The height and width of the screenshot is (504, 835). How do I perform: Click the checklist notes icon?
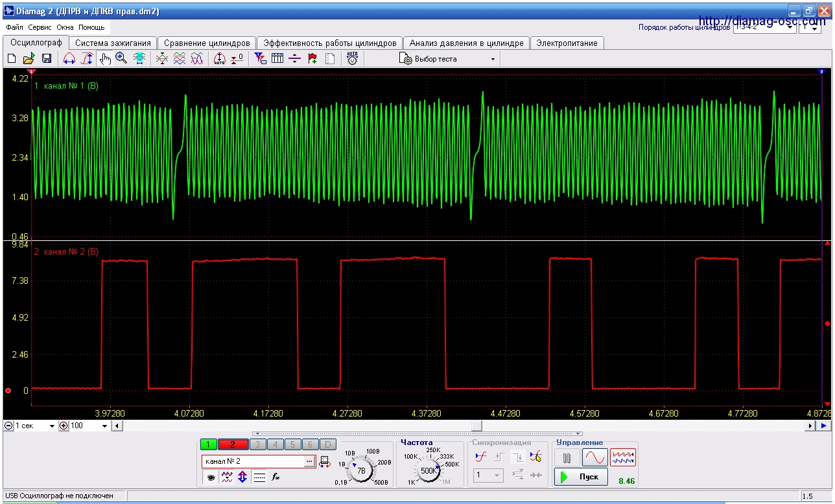coord(330,59)
